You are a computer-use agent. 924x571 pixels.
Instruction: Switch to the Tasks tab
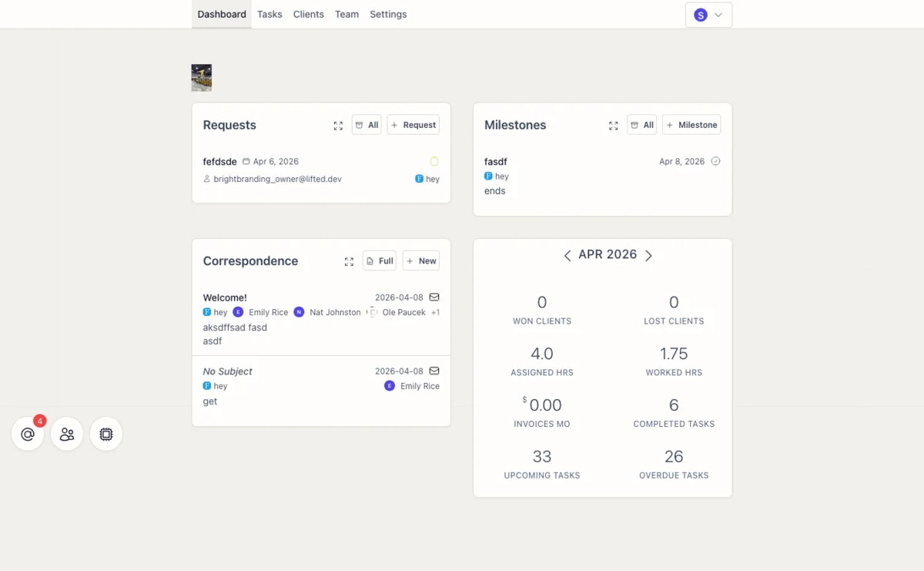tap(269, 14)
